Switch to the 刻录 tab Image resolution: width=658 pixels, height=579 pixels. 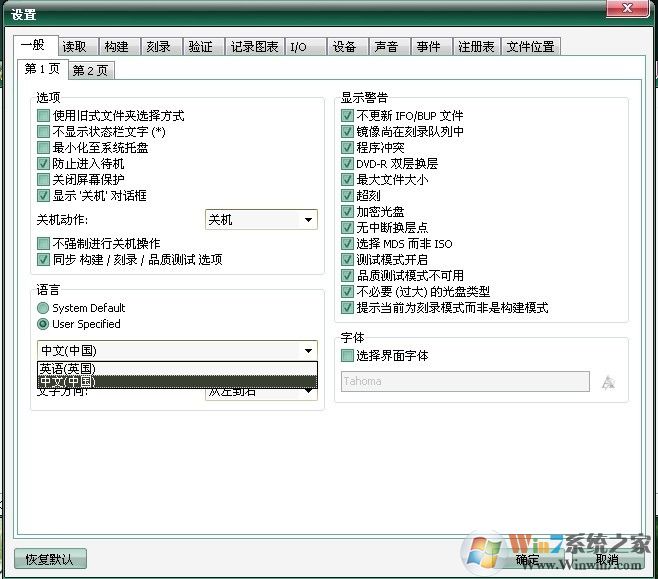click(x=157, y=47)
